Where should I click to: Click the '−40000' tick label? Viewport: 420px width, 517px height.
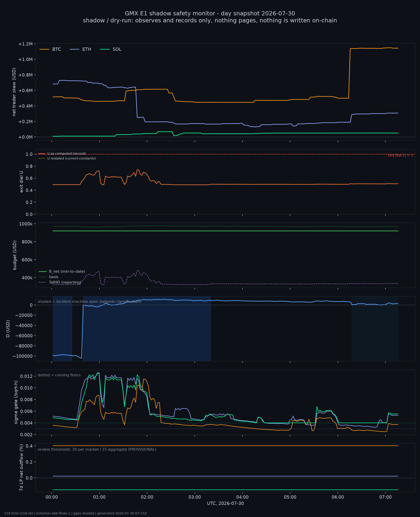pos(24,326)
